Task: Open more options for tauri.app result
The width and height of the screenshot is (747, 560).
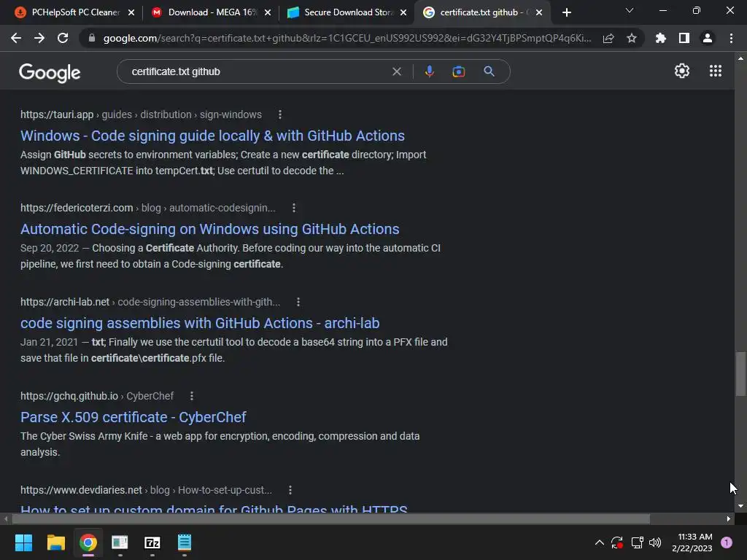Action: point(279,114)
